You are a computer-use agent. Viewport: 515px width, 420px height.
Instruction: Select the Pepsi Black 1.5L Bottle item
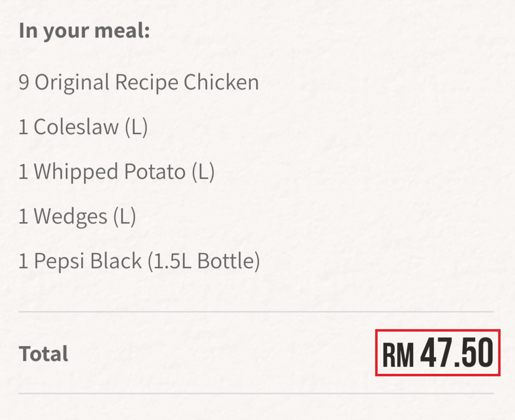139,261
